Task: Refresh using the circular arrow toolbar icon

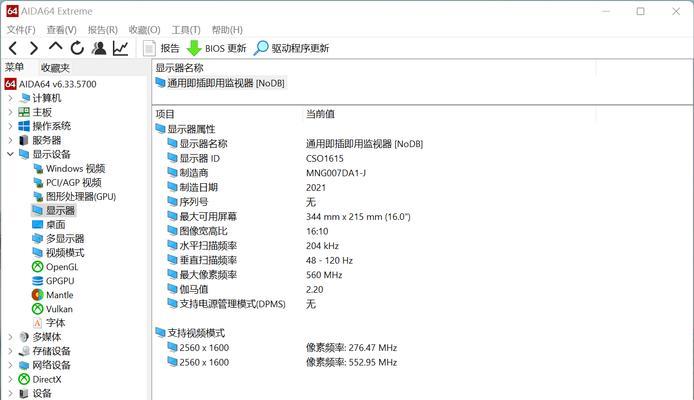Action: pos(77,48)
